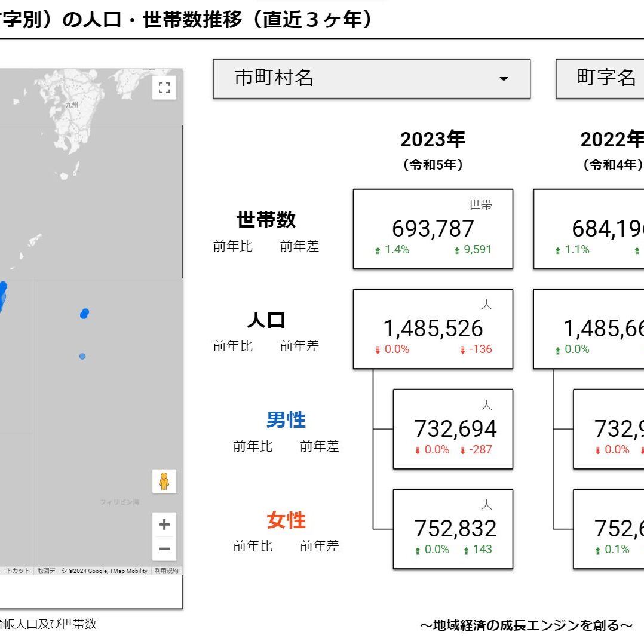Viewport: 644px width, 644px height.
Task: Click the 2022 household count card
Action: pyautogui.click(x=588, y=229)
